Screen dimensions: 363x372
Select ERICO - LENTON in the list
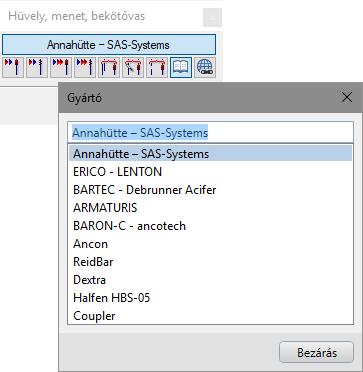[x=210, y=172]
